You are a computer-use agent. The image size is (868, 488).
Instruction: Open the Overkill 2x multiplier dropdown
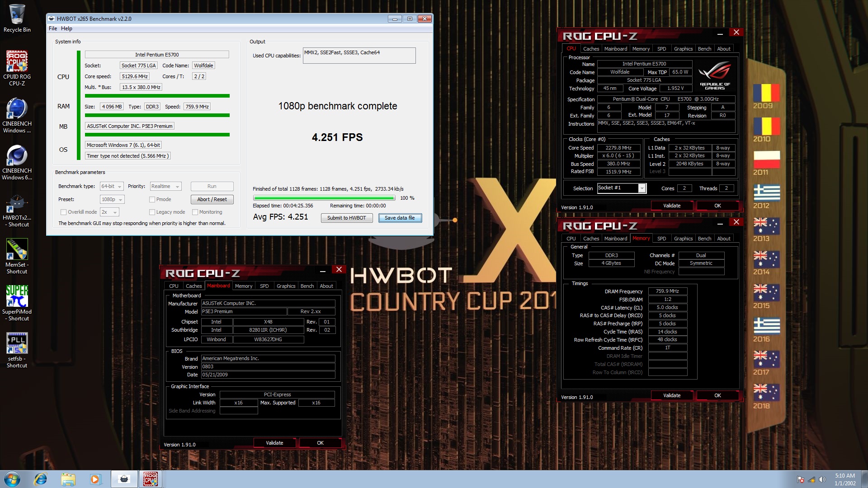(109, 212)
